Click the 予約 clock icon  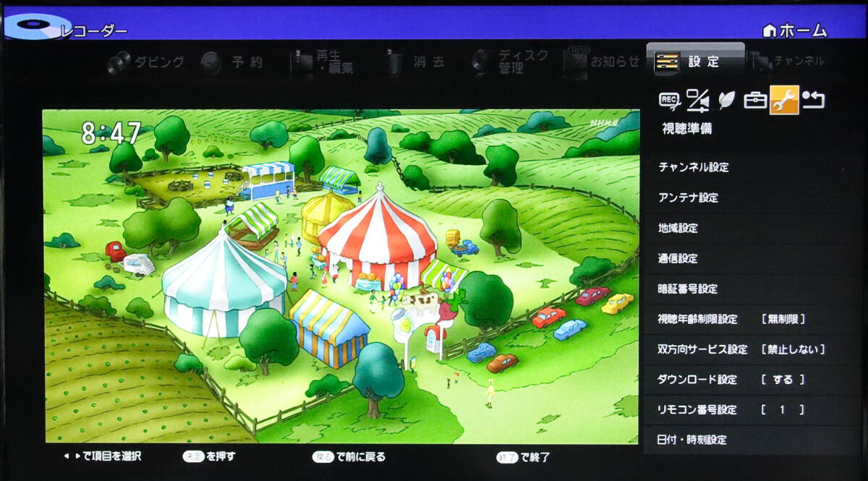pyautogui.click(x=210, y=63)
